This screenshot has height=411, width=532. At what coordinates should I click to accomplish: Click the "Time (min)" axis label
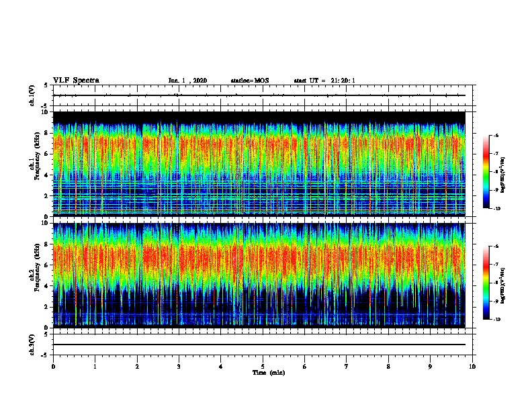coord(269,373)
